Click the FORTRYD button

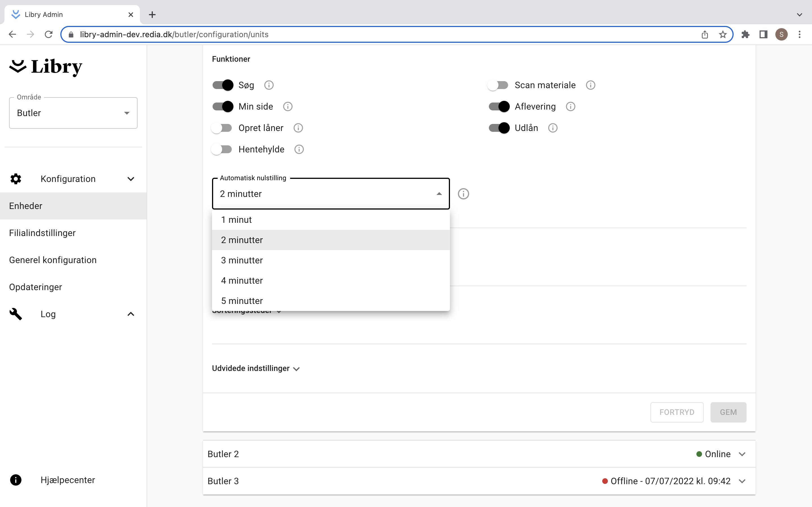(676, 412)
